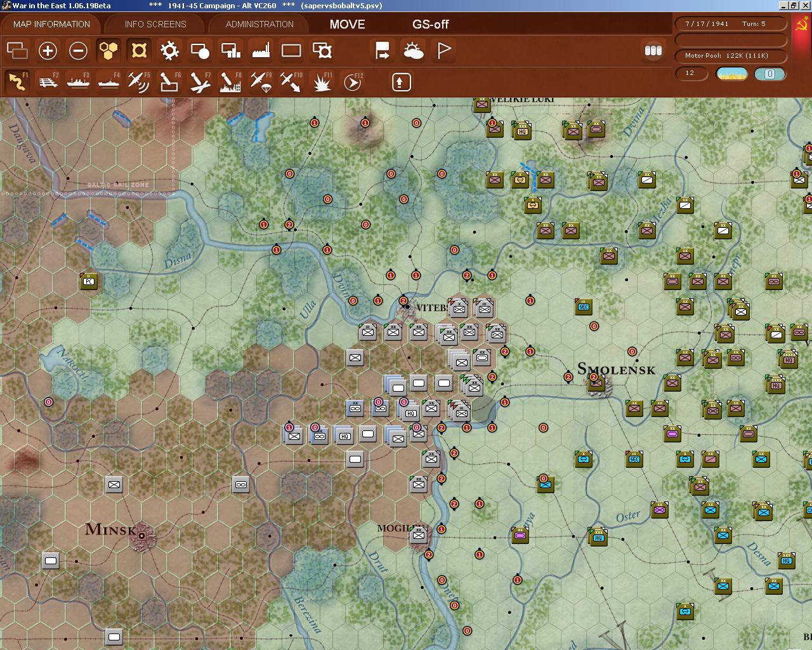Toggle the unit-with-circle display icon

(x=200, y=50)
